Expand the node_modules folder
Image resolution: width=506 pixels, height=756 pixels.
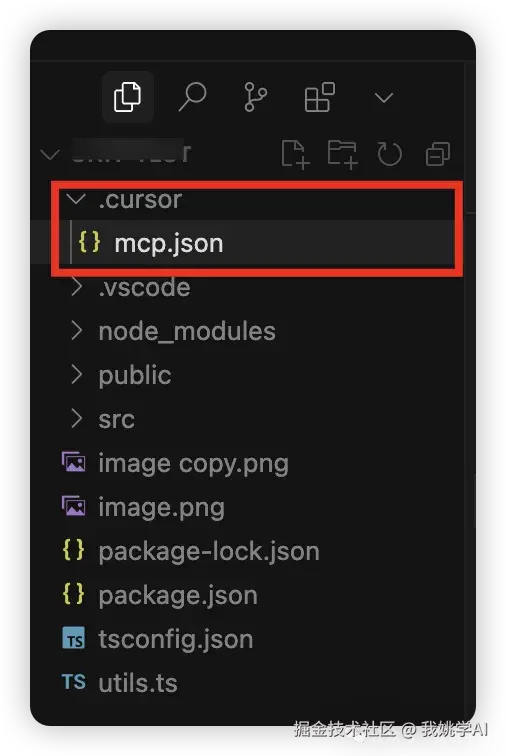77,331
